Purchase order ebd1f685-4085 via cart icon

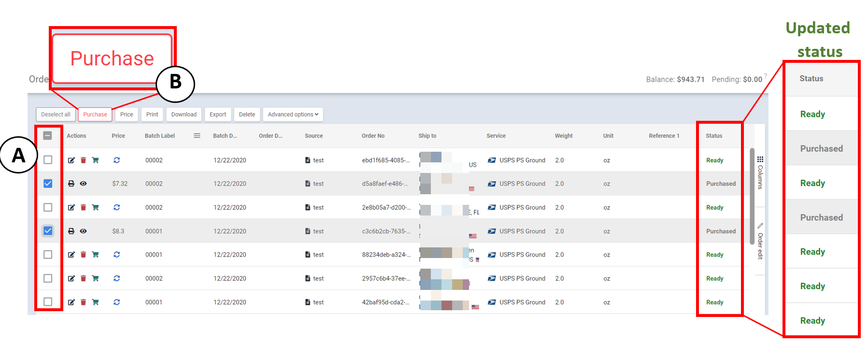(95, 160)
